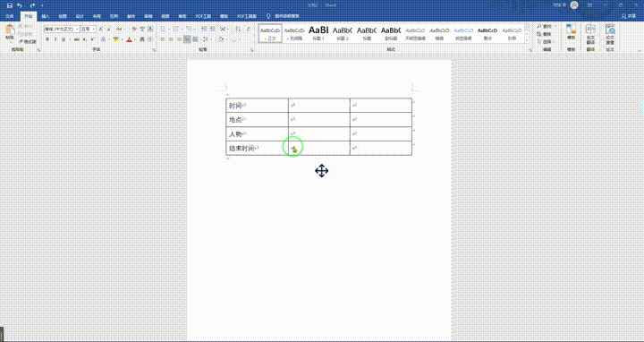Click the table cell containing 地点

click(x=257, y=120)
